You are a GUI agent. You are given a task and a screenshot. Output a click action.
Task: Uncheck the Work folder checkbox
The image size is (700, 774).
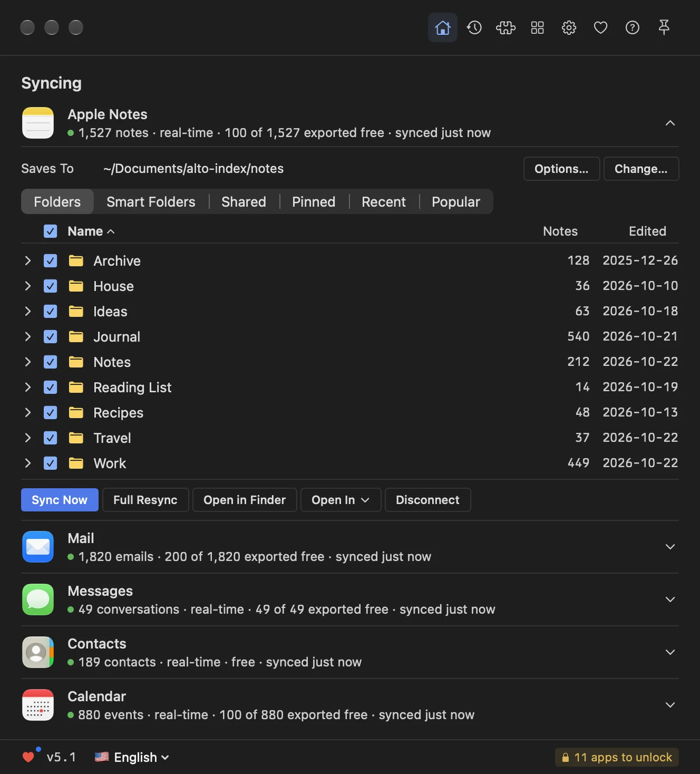[x=50, y=463]
